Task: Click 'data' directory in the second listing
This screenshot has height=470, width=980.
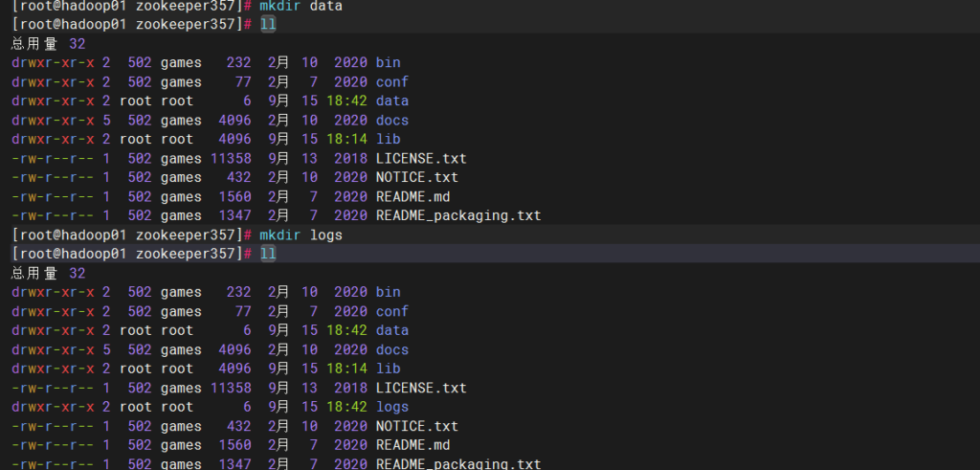Action: (391, 330)
